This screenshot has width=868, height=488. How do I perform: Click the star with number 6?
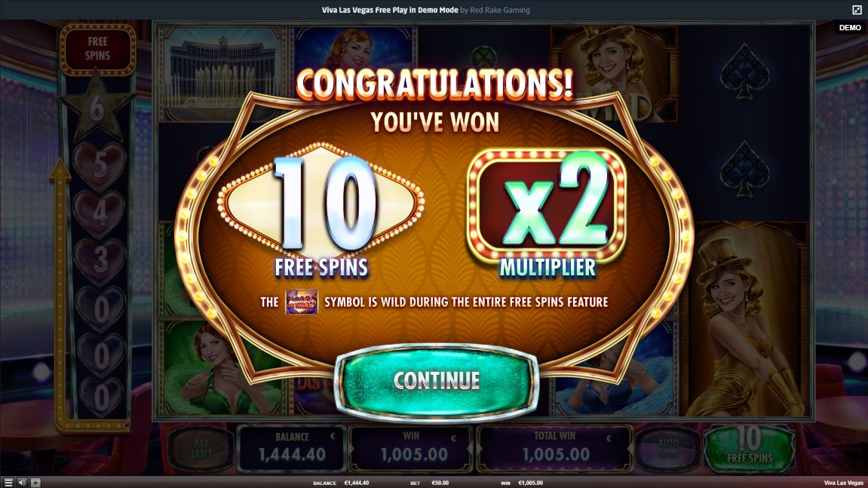pos(97,107)
